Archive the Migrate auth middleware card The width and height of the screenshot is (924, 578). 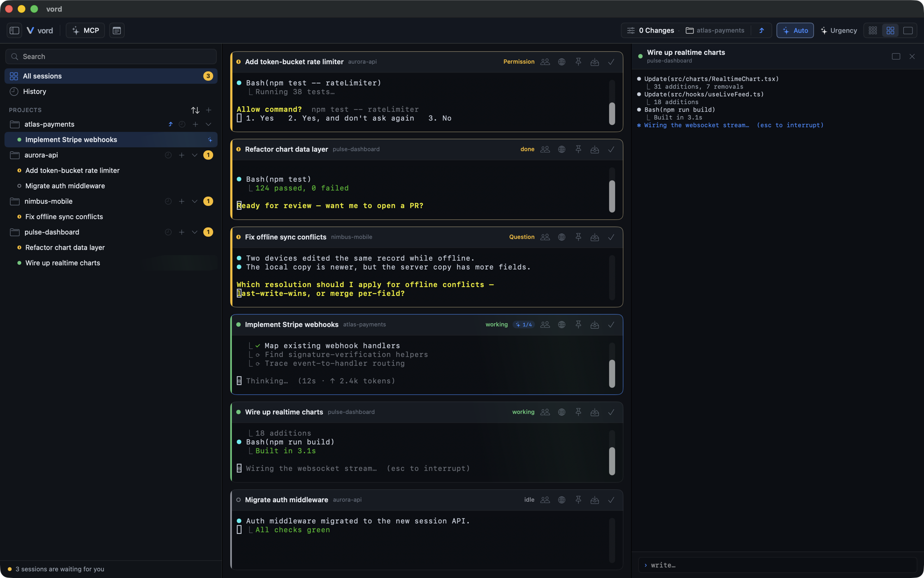595,500
